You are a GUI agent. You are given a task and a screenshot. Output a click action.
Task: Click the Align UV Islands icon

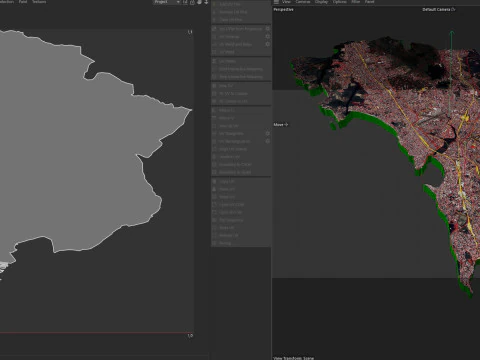tap(215, 149)
